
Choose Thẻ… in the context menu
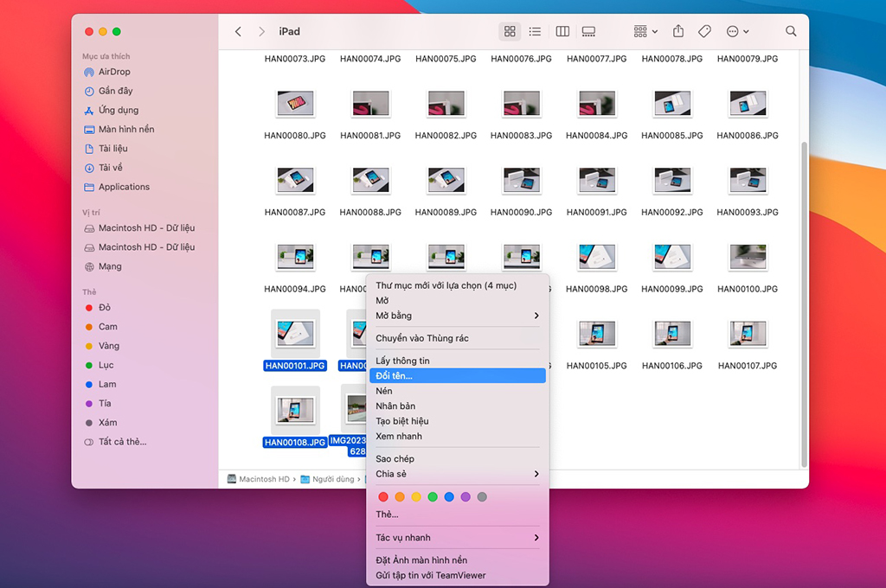tap(458, 514)
